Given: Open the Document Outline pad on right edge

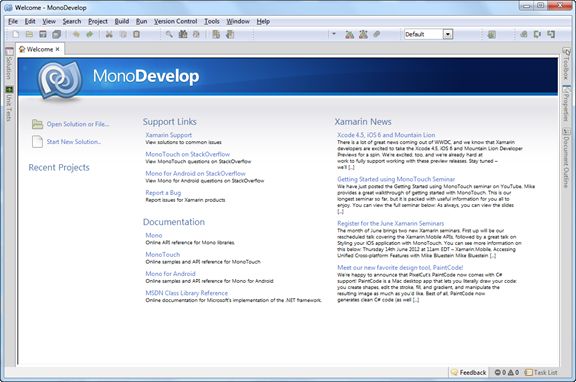Looking at the screenshot, I should [566, 158].
